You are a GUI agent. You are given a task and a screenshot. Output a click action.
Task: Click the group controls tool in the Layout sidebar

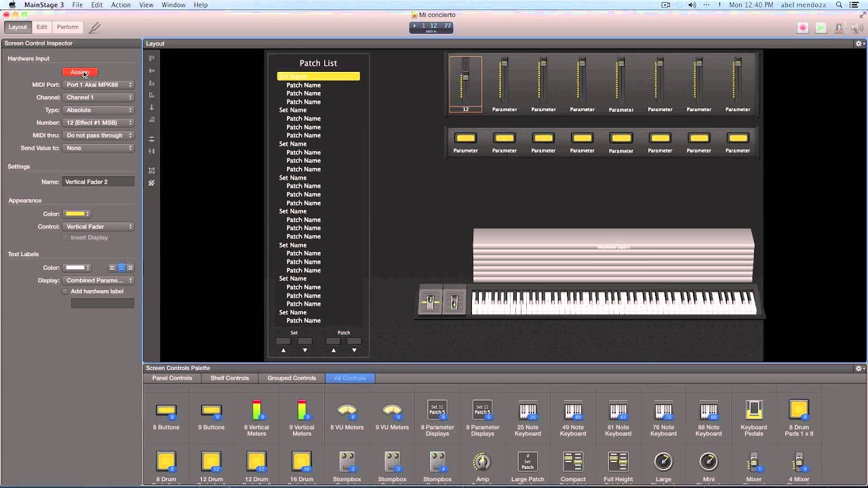[151, 170]
